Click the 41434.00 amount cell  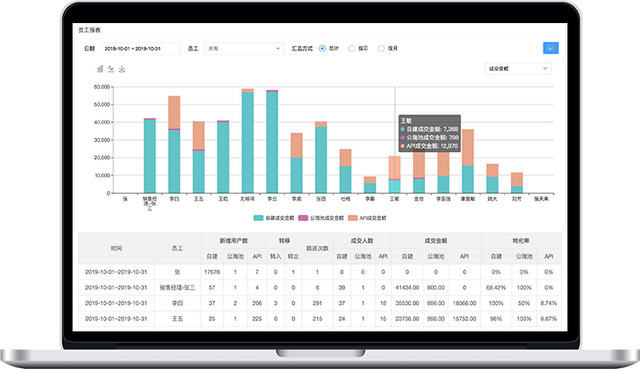[407, 288]
